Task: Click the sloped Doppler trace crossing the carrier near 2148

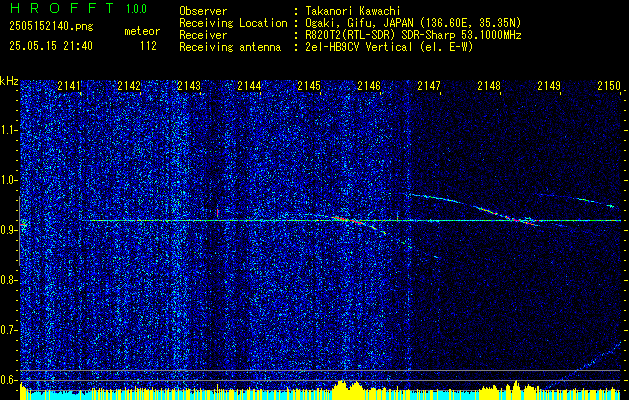Action: (475, 209)
